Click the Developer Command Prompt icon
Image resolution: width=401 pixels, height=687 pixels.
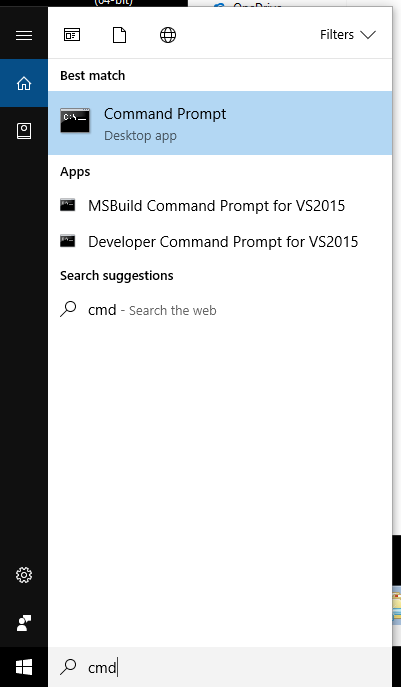coord(67,241)
